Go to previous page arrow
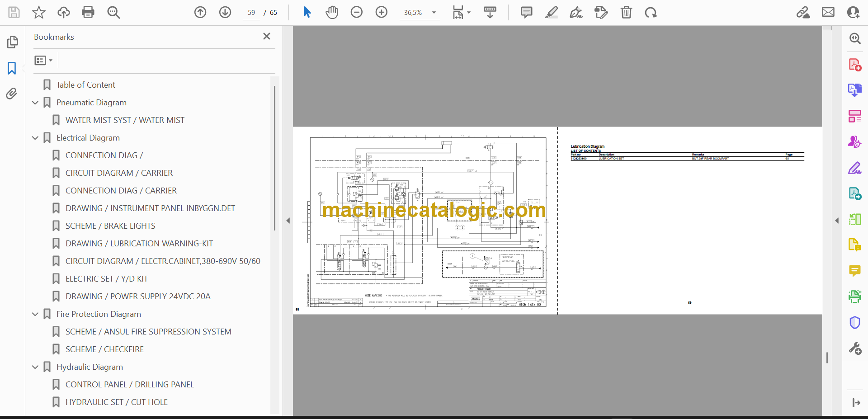Image resolution: width=868 pixels, height=419 pixels. click(x=200, y=12)
